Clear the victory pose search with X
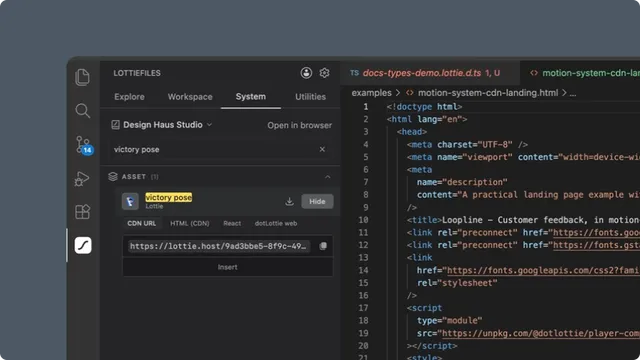Image resolution: width=640 pixels, height=360 pixels. pyautogui.click(x=322, y=149)
